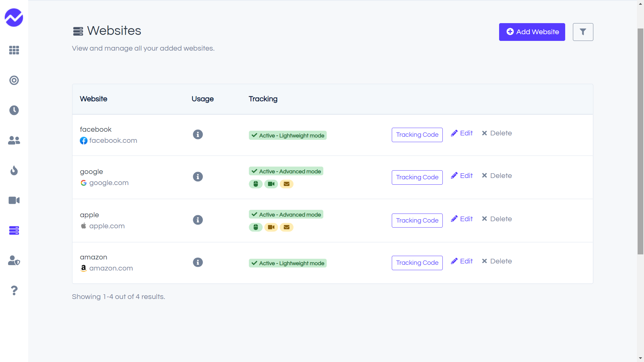The height and width of the screenshot is (362, 644).
Task: Open the clock history icon in sidebar
Action: click(14, 110)
